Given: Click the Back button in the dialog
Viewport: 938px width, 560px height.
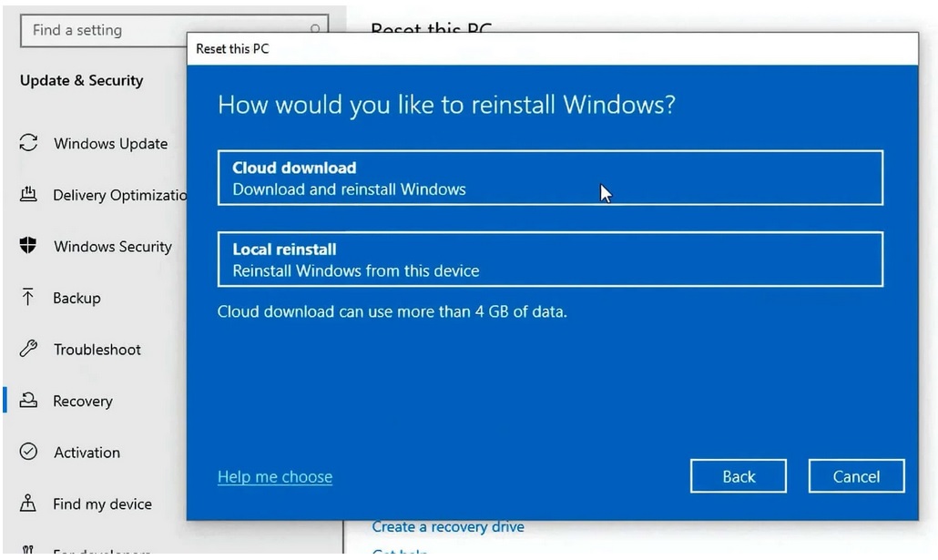Looking at the screenshot, I should click(x=739, y=476).
